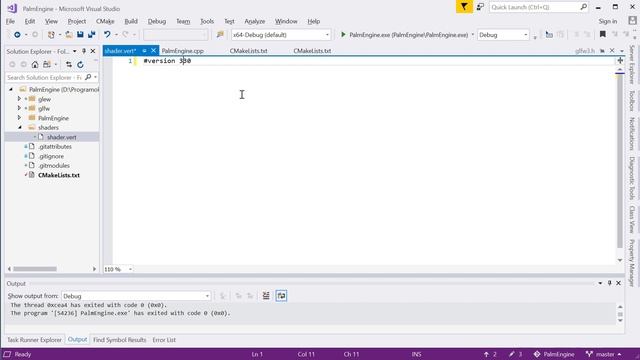Screen dimensions: 640x360
Task: Click unpushed commits arrow in status bar
Action: click(490, 354)
